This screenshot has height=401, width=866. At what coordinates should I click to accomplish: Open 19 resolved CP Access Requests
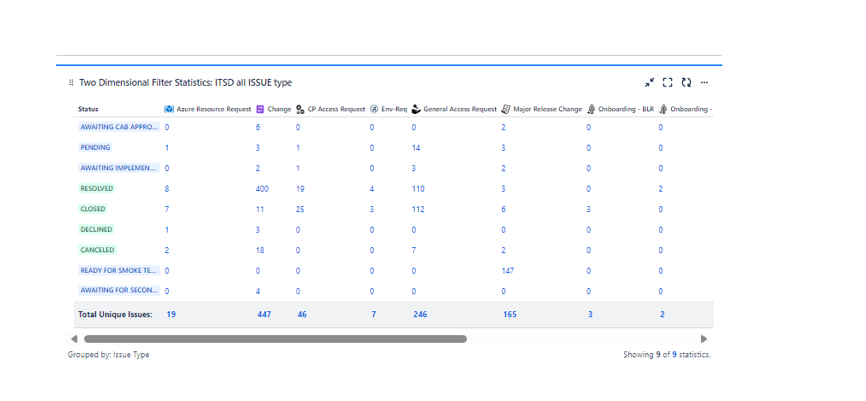click(300, 189)
